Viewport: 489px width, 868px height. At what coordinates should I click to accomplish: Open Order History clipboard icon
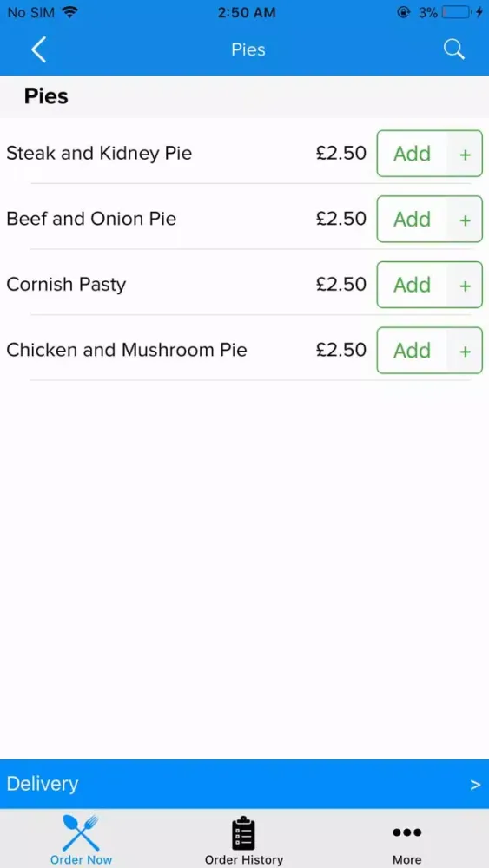[244, 833]
